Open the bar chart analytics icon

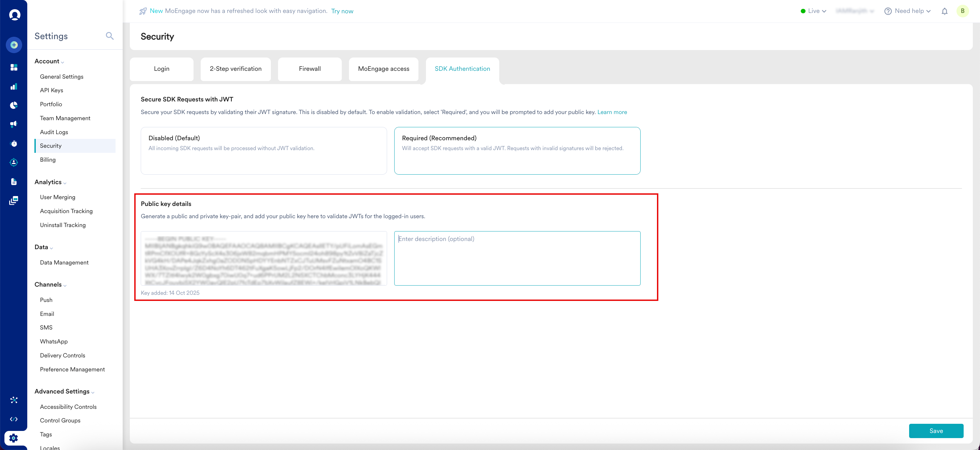point(14,87)
